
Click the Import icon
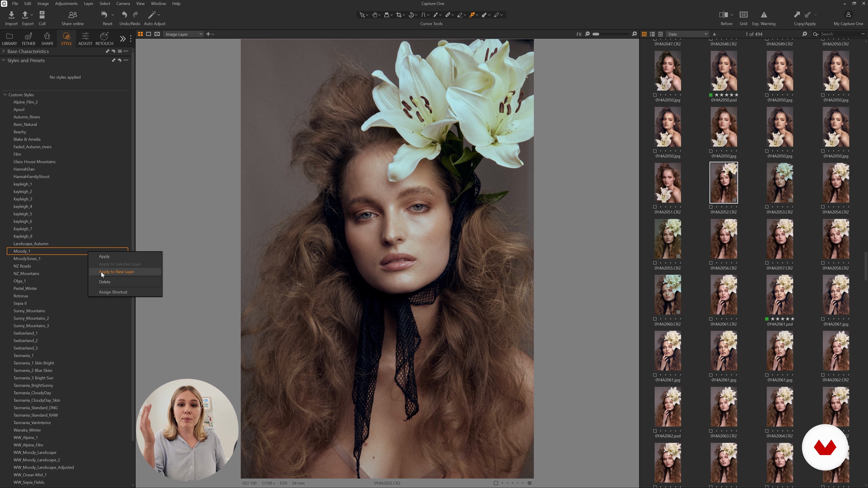(12, 15)
